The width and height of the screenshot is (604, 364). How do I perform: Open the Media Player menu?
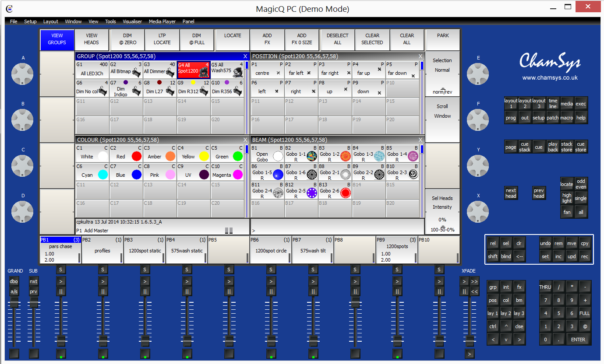[162, 21]
